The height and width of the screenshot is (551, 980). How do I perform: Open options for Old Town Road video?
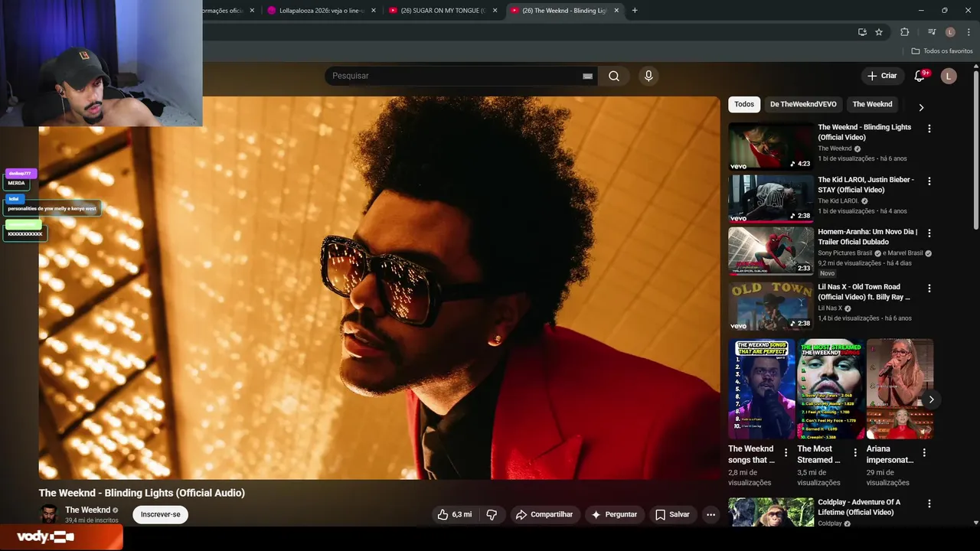(x=929, y=289)
